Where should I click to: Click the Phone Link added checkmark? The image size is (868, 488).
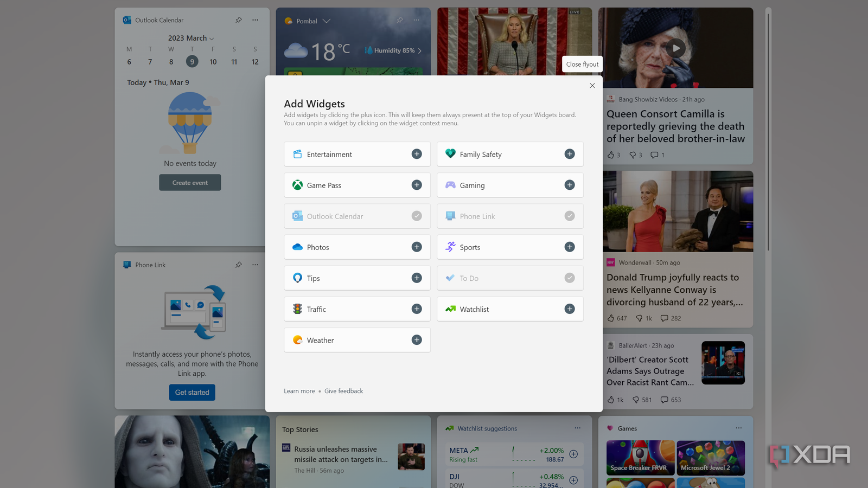[570, 216]
